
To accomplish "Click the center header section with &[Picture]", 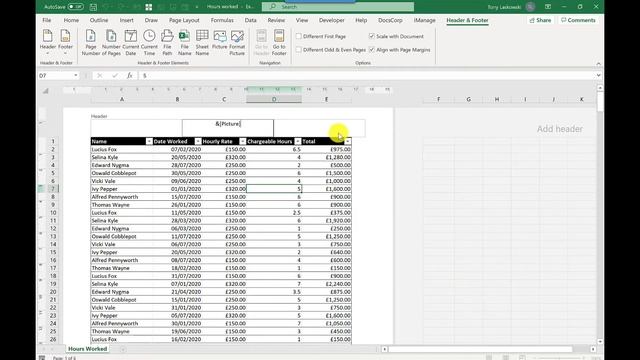I will click(x=228, y=128).
